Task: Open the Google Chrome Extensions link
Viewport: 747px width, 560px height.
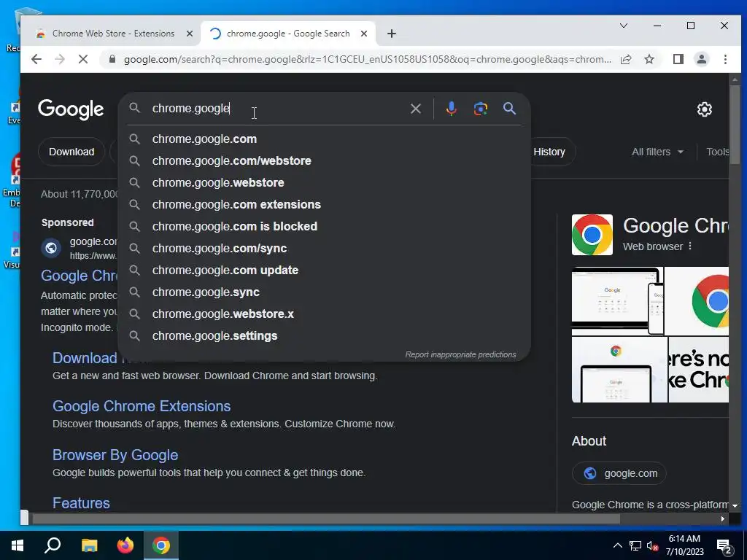Action: pyautogui.click(x=142, y=406)
